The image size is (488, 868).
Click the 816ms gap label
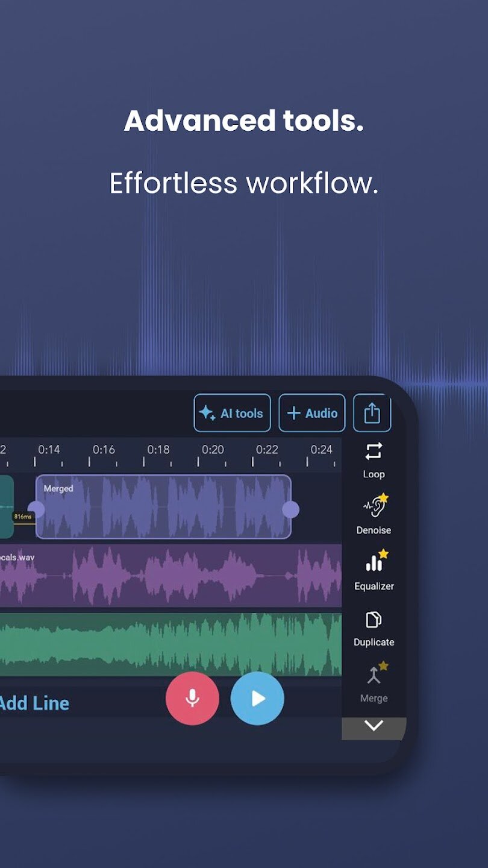coord(22,517)
